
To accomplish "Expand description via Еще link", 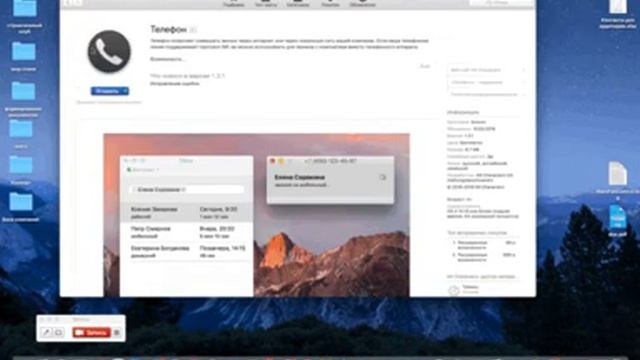I will coord(425,66).
